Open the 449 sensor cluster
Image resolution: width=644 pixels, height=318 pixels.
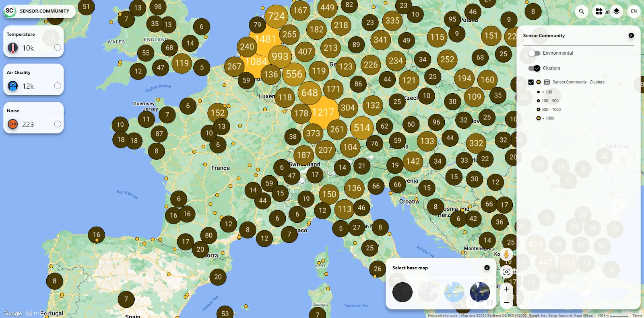(x=327, y=8)
